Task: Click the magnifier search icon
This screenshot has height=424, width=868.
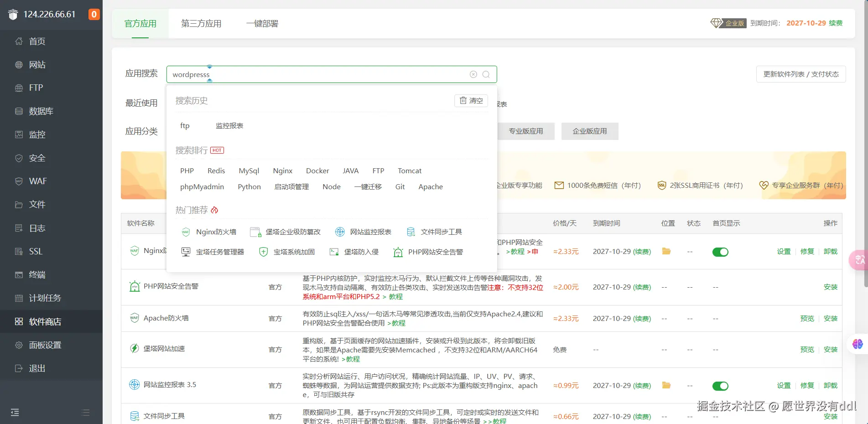Action: click(x=486, y=74)
